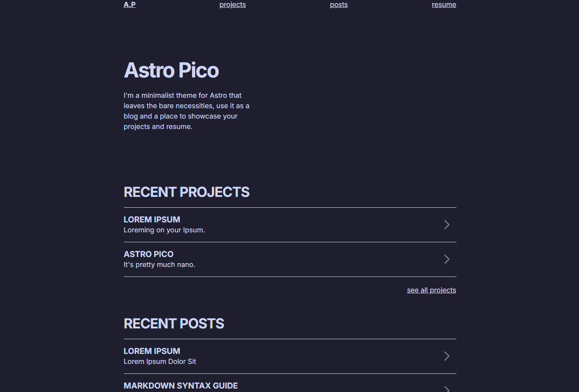Click the 'Lorem Ipsum Dolor Sit' post subtitle
The width and height of the screenshot is (579, 392).
(x=160, y=362)
